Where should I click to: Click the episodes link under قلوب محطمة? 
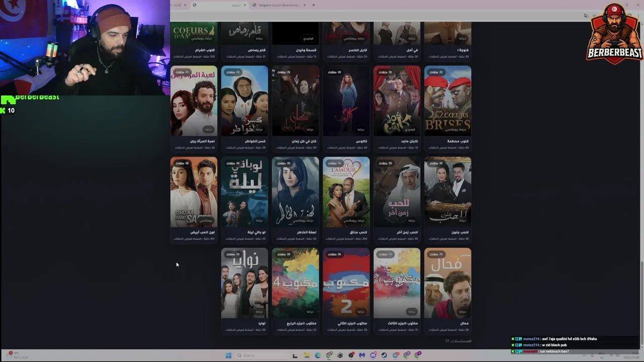tap(449, 148)
